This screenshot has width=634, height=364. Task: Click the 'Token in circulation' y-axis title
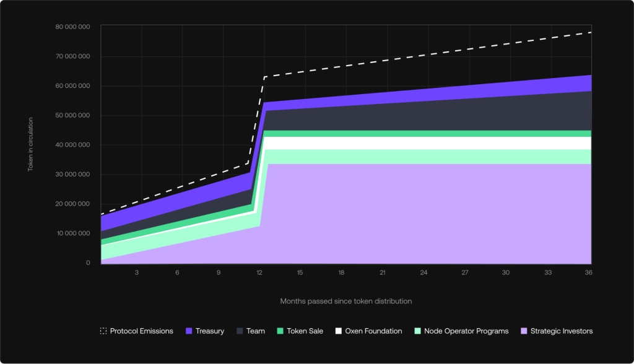click(30, 144)
